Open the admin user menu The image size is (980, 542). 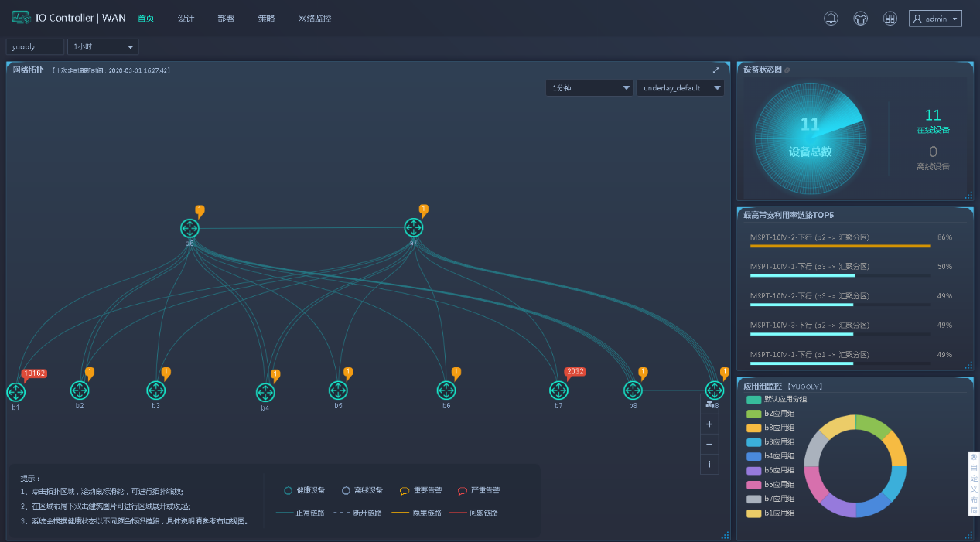point(935,19)
